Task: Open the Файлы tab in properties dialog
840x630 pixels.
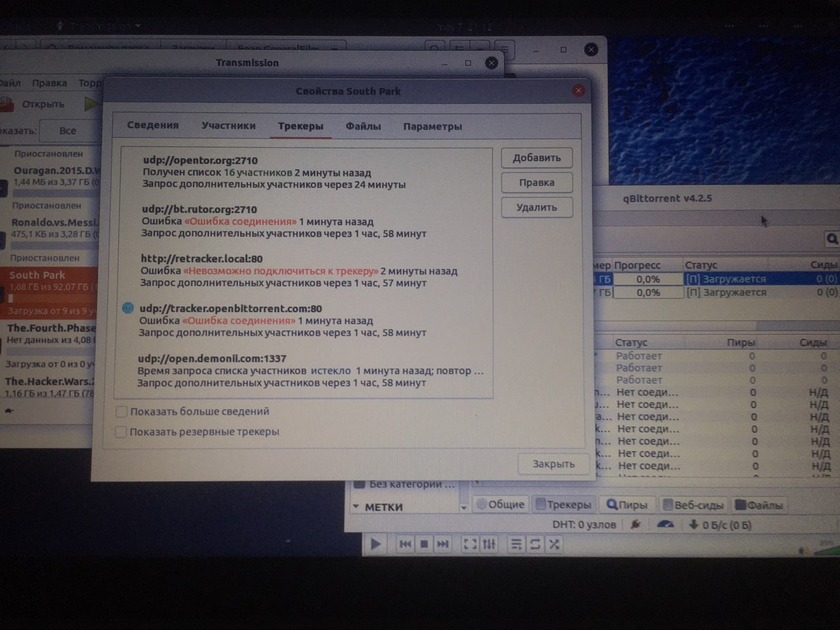Action: (x=363, y=126)
